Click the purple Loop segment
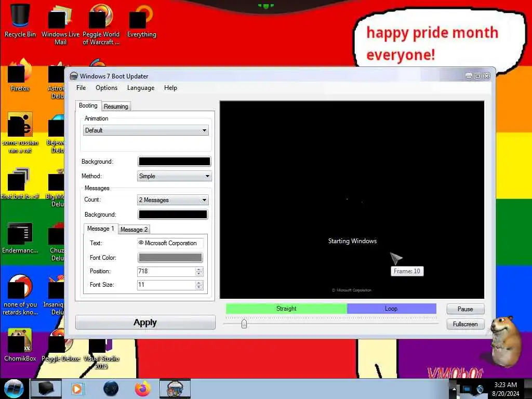This screenshot has width=532, height=399. 391,309
